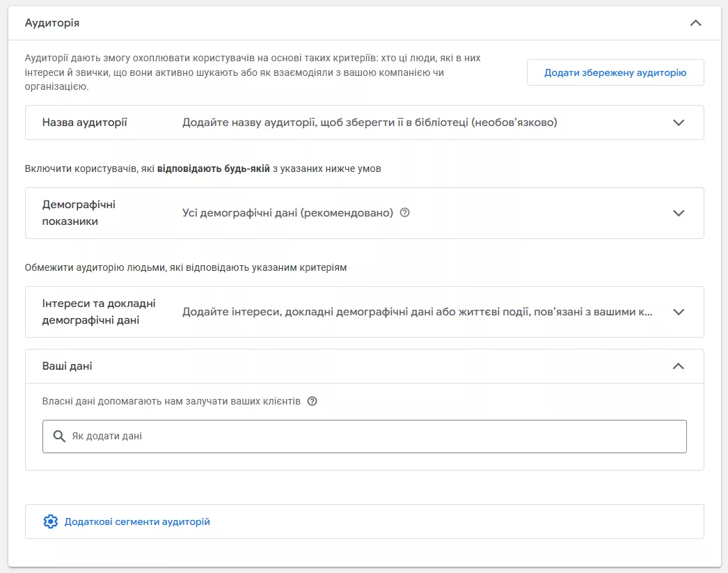
Task: Collapse the Аудиторія section with top chevron
Action: tap(695, 23)
